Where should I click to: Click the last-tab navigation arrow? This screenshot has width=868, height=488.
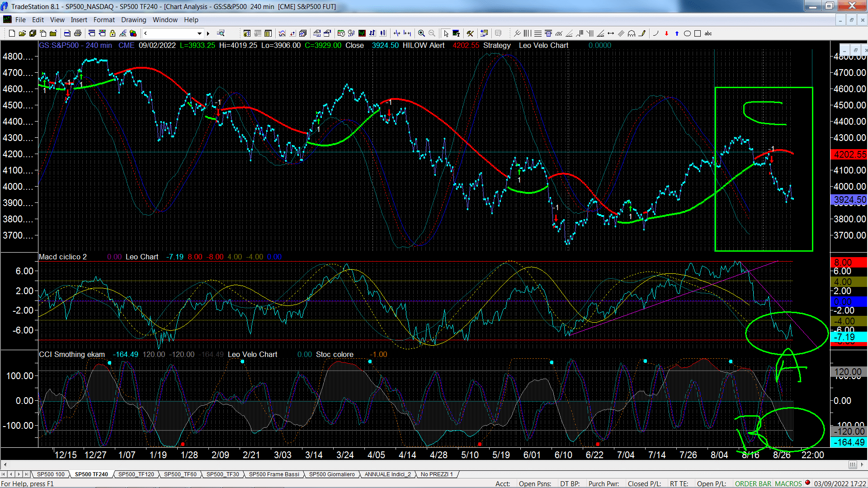tap(27, 474)
